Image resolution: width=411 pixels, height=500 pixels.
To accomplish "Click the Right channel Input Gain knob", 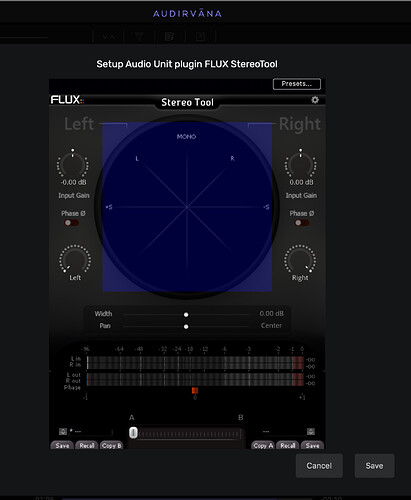I will click(x=301, y=164).
